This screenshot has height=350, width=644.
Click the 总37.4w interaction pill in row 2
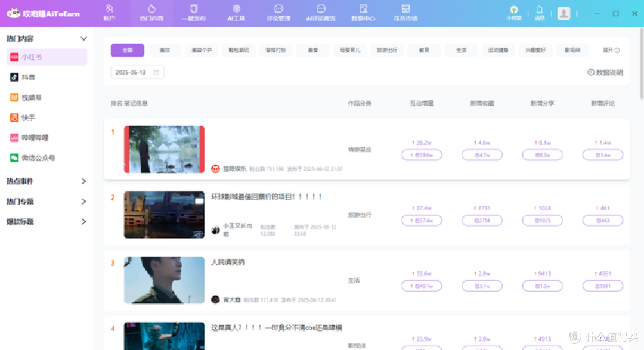[x=422, y=221]
